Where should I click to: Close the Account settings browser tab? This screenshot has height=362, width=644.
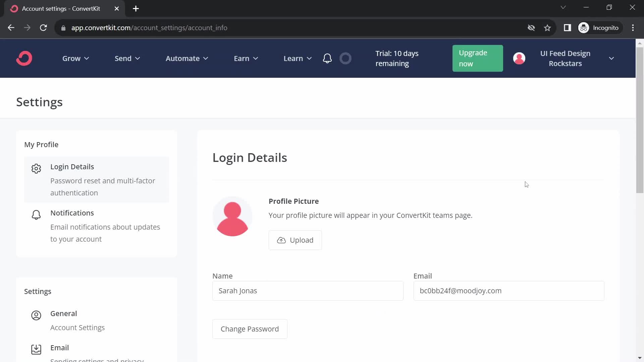pyautogui.click(x=117, y=9)
